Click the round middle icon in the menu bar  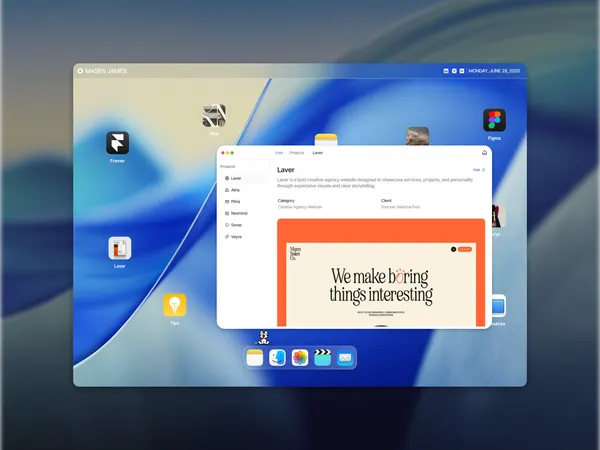coord(454,71)
